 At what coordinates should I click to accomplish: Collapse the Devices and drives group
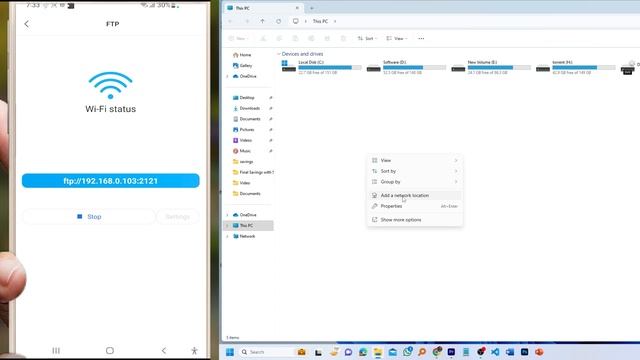(x=279, y=54)
